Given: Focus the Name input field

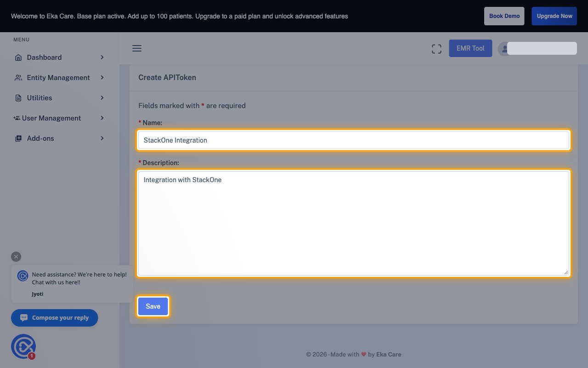Looking at the screenshot, I should (354, 140).
